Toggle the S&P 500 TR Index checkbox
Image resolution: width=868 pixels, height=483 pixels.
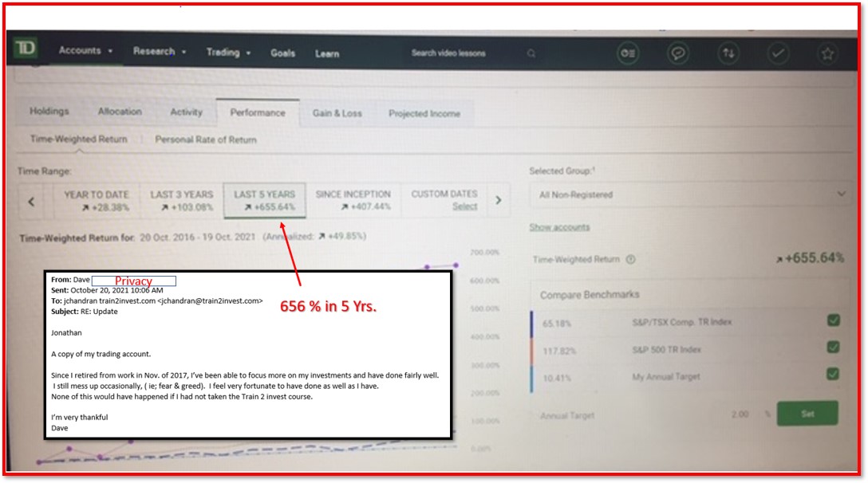click(x=834, y=348)
